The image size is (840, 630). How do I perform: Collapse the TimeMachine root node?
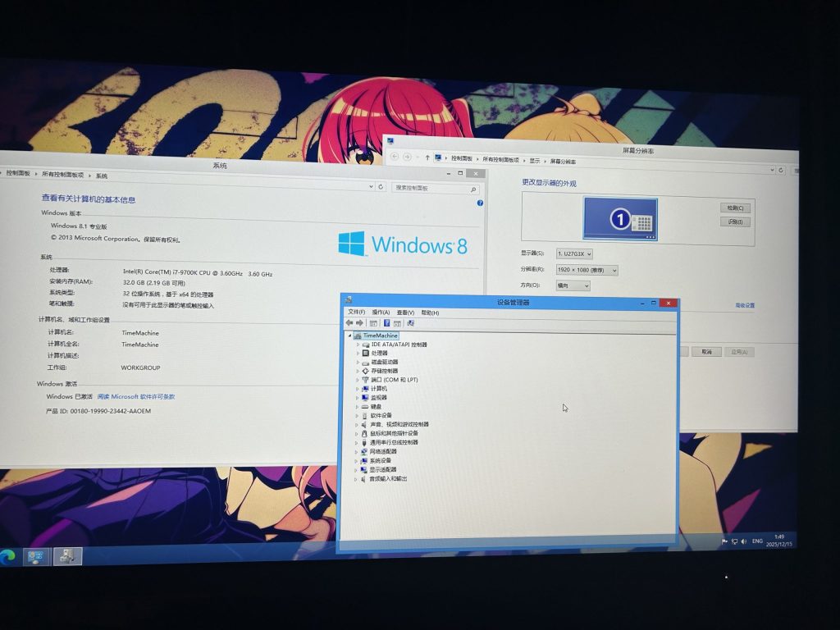[x=349, y=336]
